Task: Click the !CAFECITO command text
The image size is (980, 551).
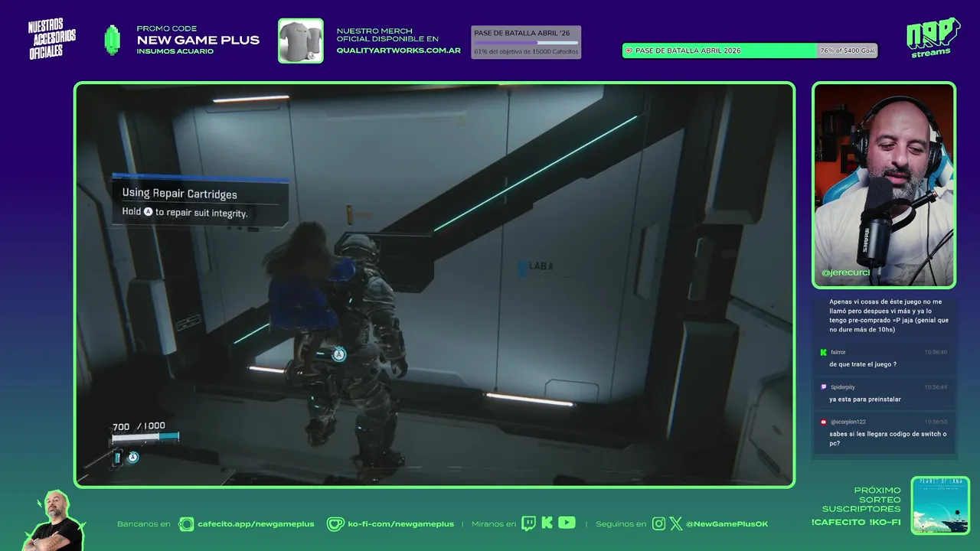Action: pyautogui.click(x=838, y=522)
